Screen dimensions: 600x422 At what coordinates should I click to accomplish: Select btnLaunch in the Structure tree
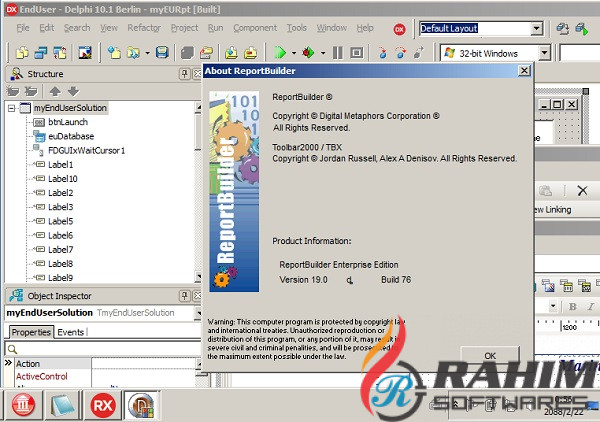(x=68, y=122)
